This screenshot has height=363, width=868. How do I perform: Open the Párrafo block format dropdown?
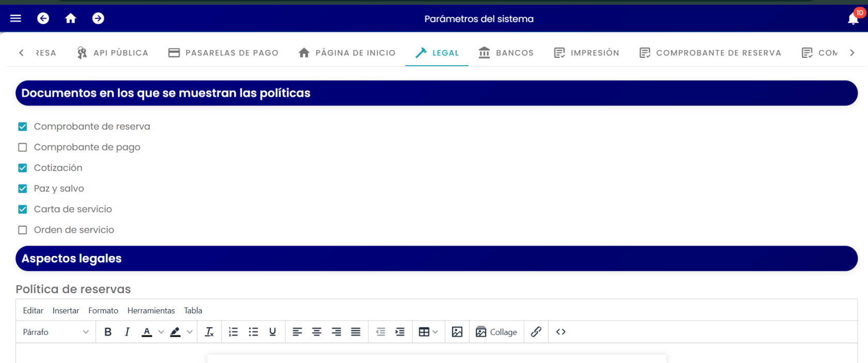pos(56,332)
